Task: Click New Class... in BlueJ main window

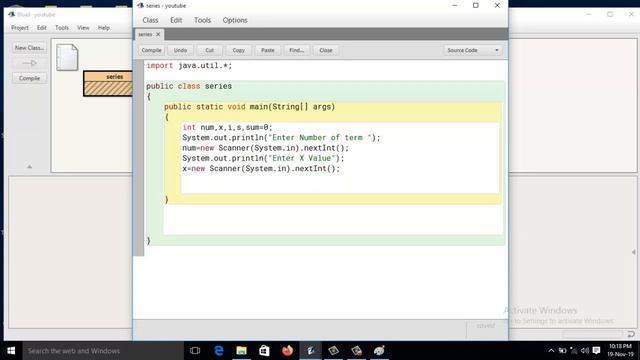Action: [x=29, y=48]
